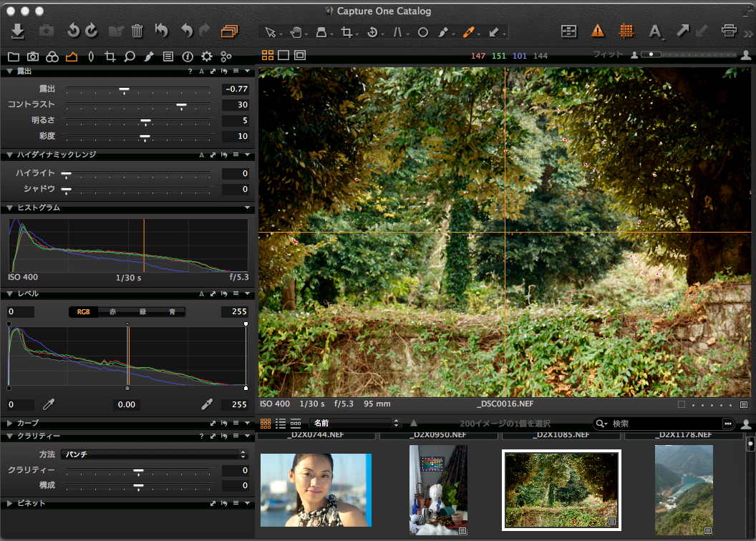The image size is (756, 541).
Task: Select the crop tool in the toolbar
Action: 346,32
